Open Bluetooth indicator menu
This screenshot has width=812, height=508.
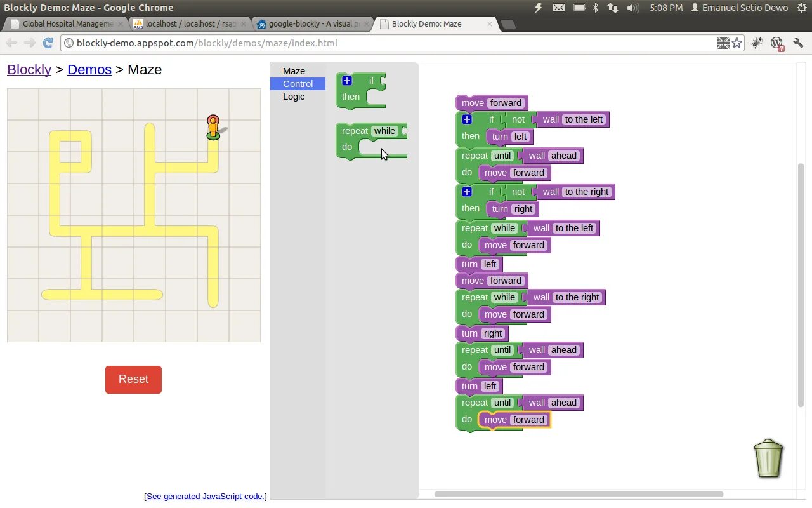click(596, 8)
